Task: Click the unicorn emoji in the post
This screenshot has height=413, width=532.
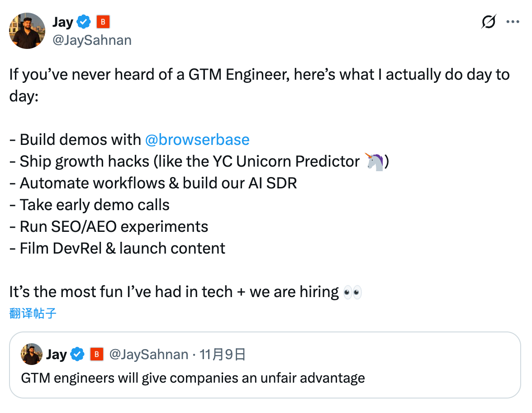Action: pos(375,161)
